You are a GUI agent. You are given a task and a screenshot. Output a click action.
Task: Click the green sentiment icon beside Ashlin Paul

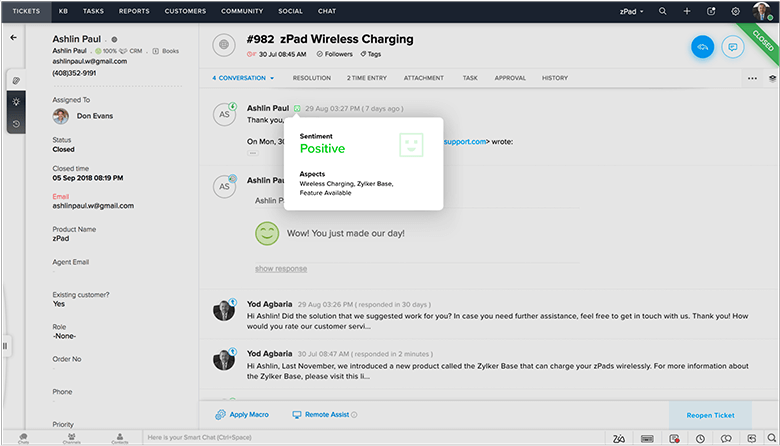(x=297, y=107)
